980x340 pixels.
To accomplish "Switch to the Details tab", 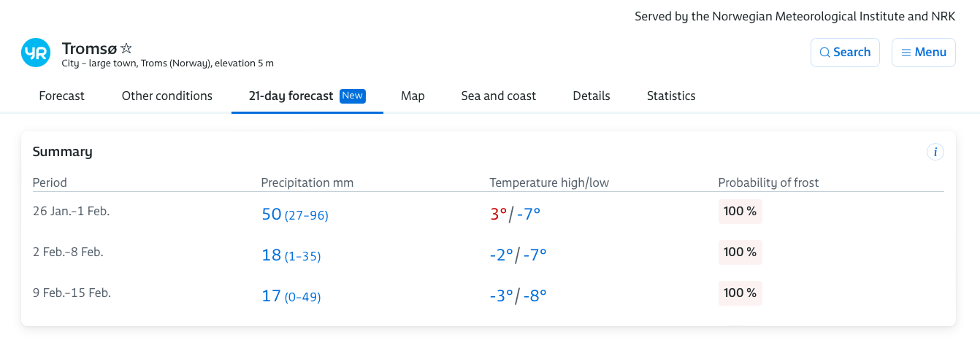I will click(592, 96).
